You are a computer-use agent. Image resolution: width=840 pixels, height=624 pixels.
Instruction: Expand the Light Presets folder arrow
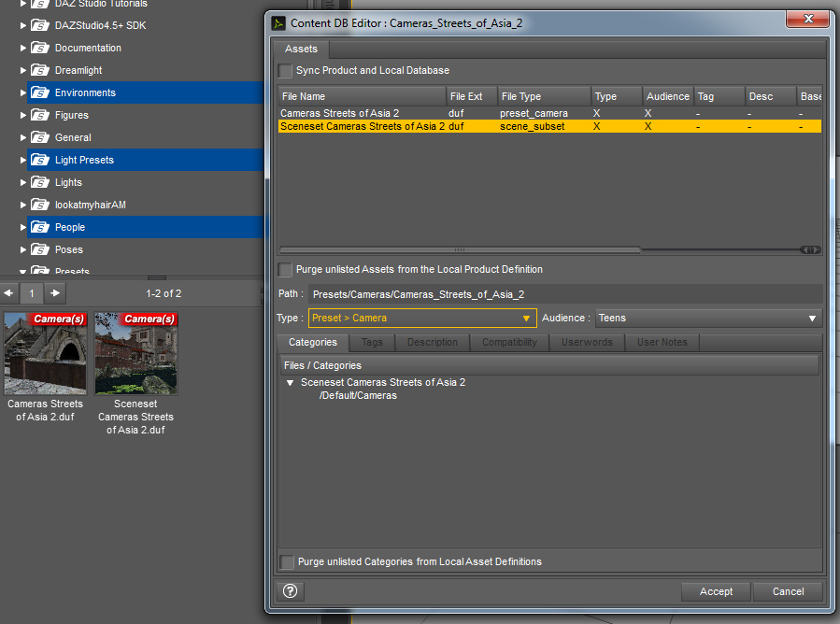pos(23,160)
